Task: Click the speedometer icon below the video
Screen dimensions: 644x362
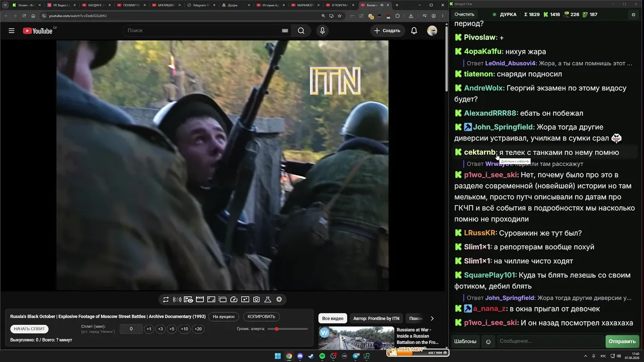Action: [x=233, y=300]
